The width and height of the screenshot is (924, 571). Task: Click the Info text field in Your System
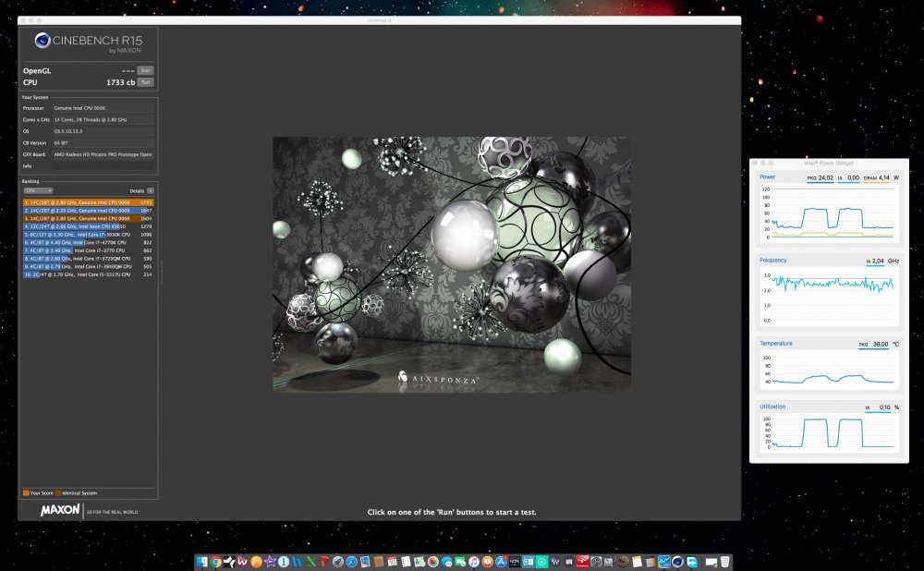[103, 166]
